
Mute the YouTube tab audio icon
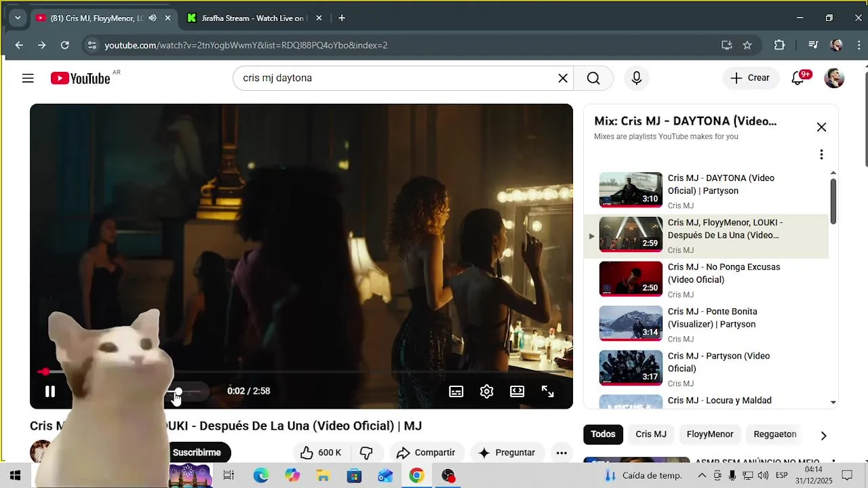pos(152,18)
